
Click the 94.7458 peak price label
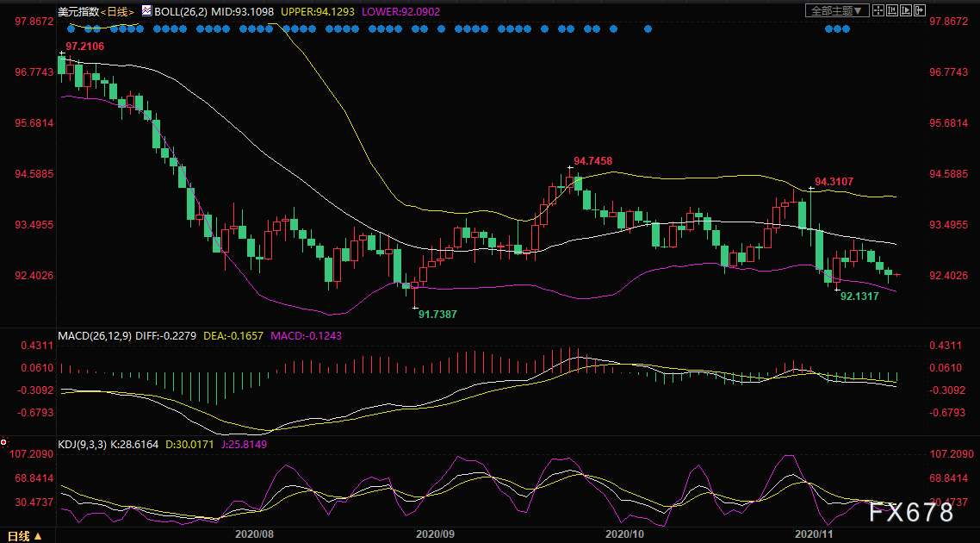593,161
